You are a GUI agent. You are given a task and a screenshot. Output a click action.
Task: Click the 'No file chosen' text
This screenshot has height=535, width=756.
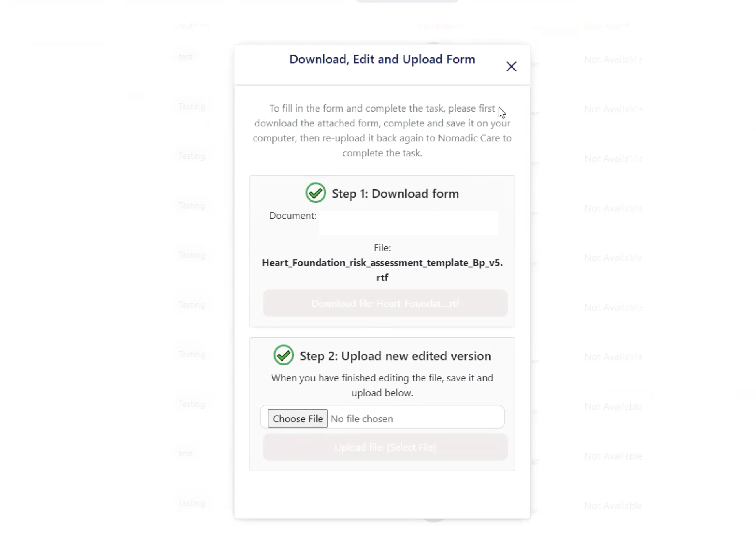tap(362, 419)
